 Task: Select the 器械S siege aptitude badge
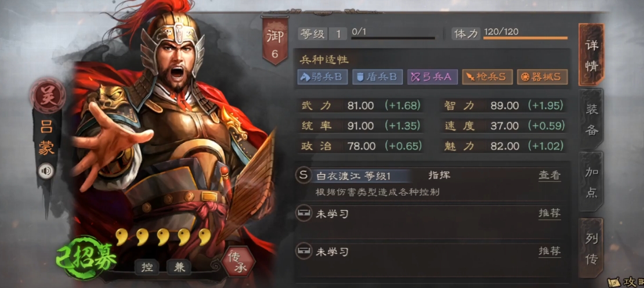point(542,77)
